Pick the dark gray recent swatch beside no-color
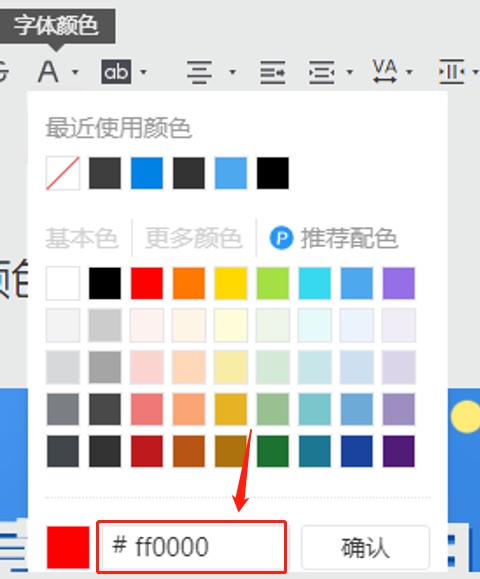 click(x=105, y=173)
